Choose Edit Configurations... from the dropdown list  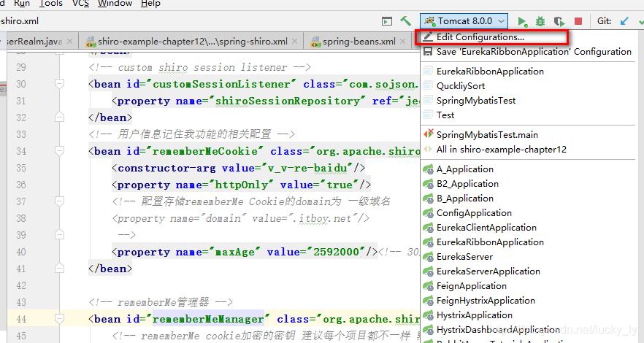tap(480, 36)
